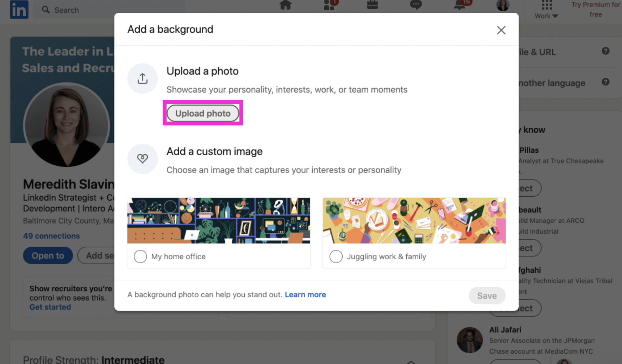Viewport: 622px width, 364px height.
Task: Open the Notifications bell icon
Action: tap(460, 5)
